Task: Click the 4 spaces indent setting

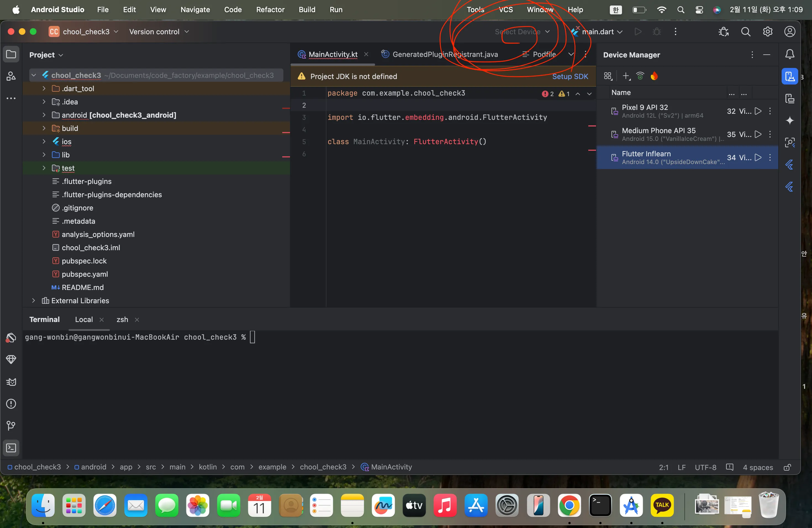Action: 758,467
